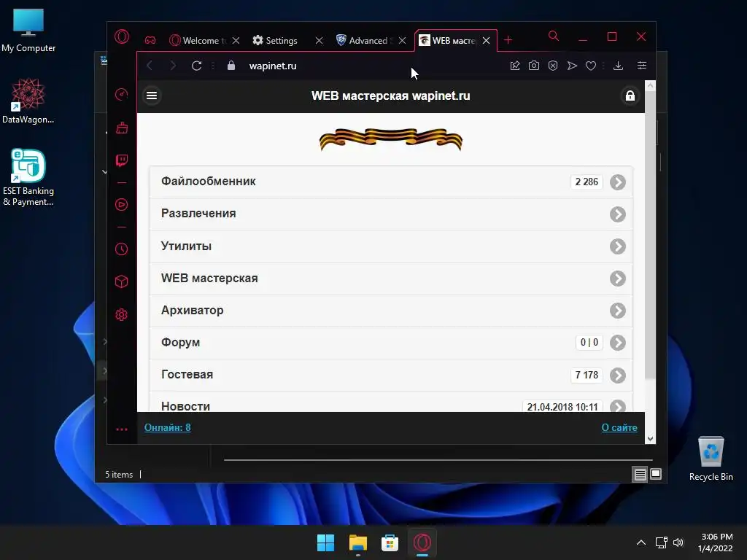
Task: Click the arrow on the Файлообменник row
Action: (618, 182)
